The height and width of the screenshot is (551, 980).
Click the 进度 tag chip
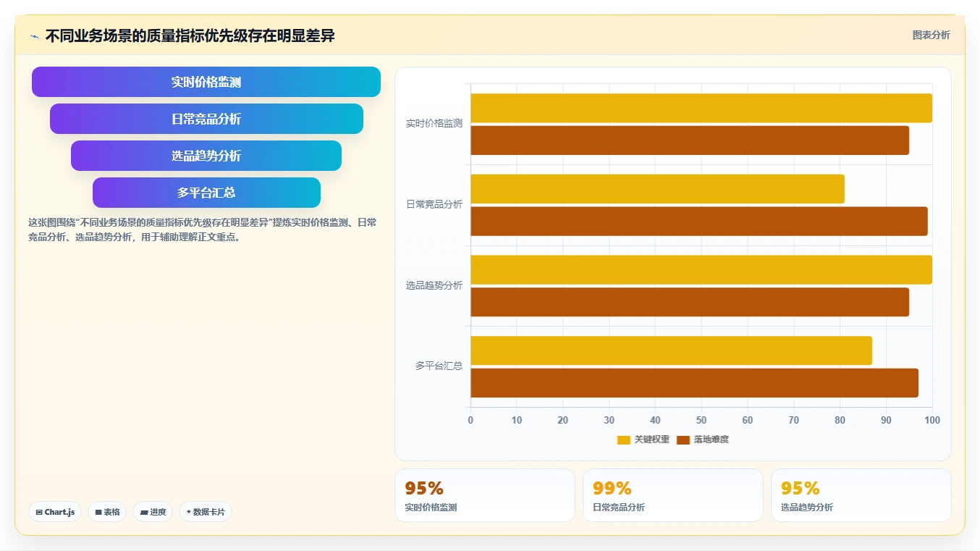153,512
